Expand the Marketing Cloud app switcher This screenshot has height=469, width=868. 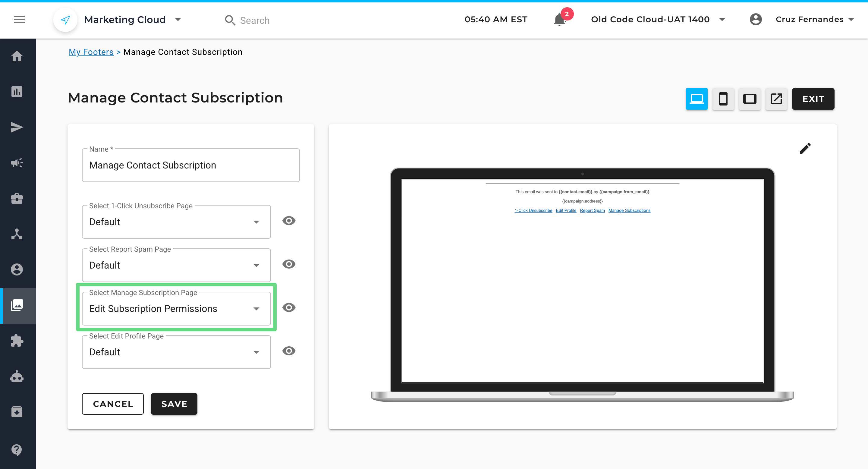(178, 20)
